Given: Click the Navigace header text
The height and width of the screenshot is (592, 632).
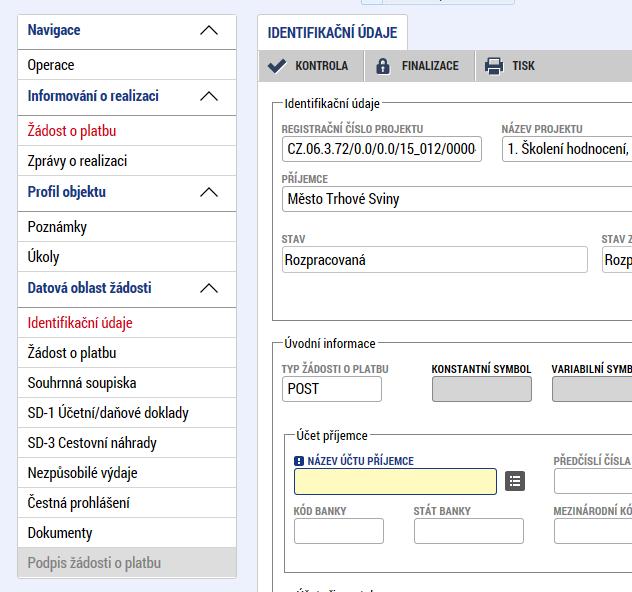Looking at the screenshot, I should (x=54, y=30).
